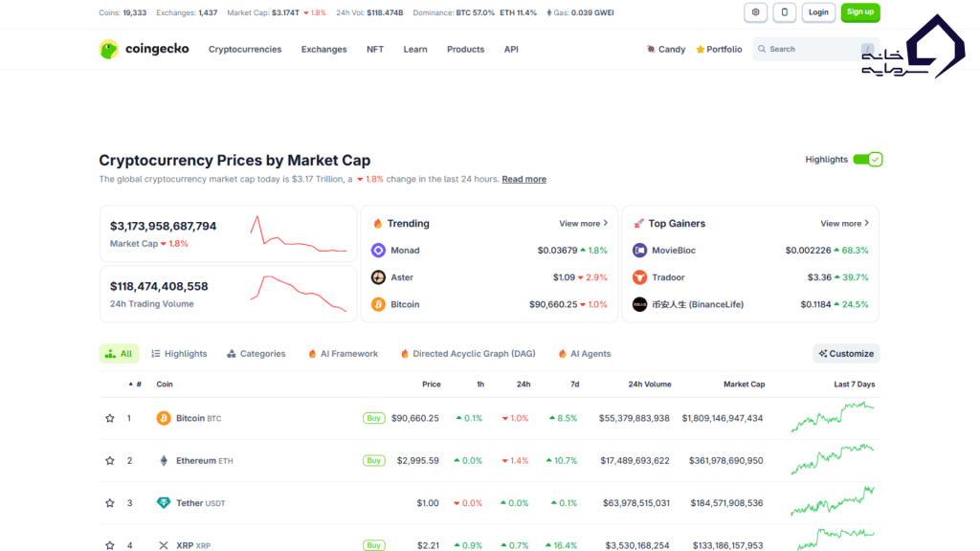The width and height of the screenshot is (980, 551).
Task: Open the Read more link
Action: 523,178
